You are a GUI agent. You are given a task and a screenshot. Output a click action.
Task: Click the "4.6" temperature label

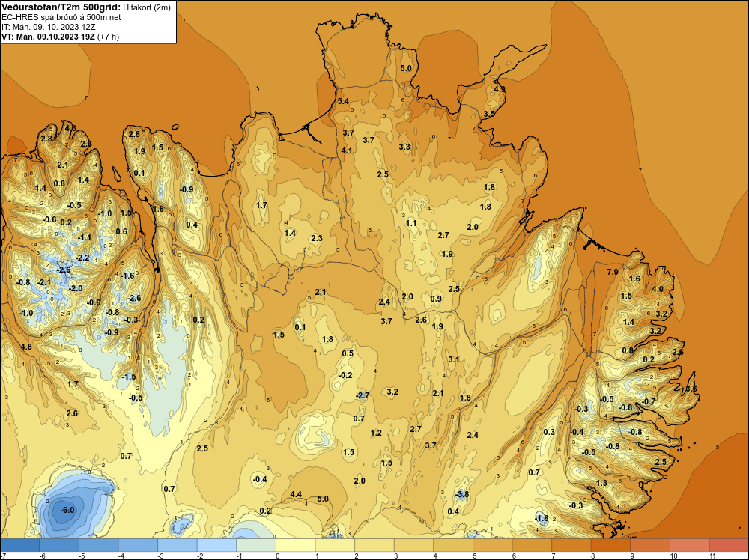click(70, 128)
